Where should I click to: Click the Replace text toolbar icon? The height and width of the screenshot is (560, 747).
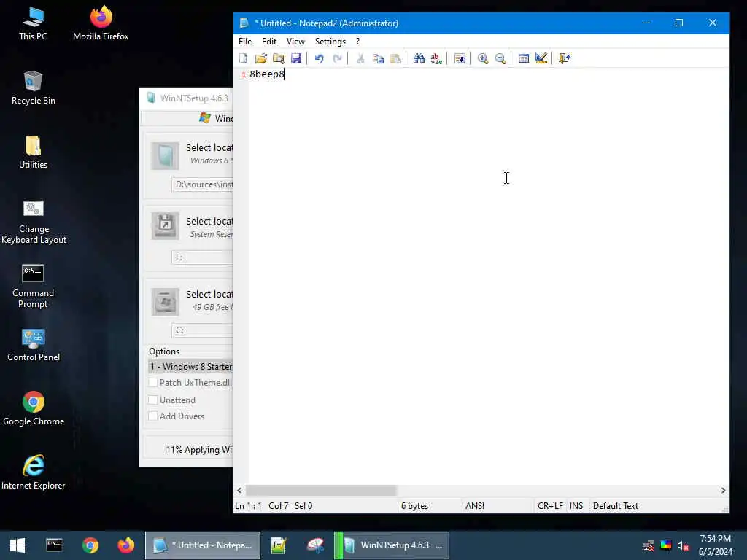pos(436,58)
